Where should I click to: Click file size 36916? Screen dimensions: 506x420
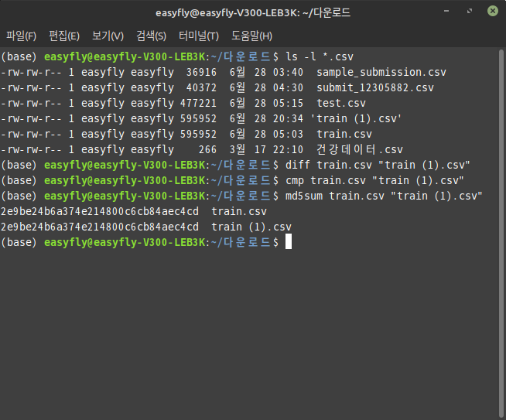[201, 72]
